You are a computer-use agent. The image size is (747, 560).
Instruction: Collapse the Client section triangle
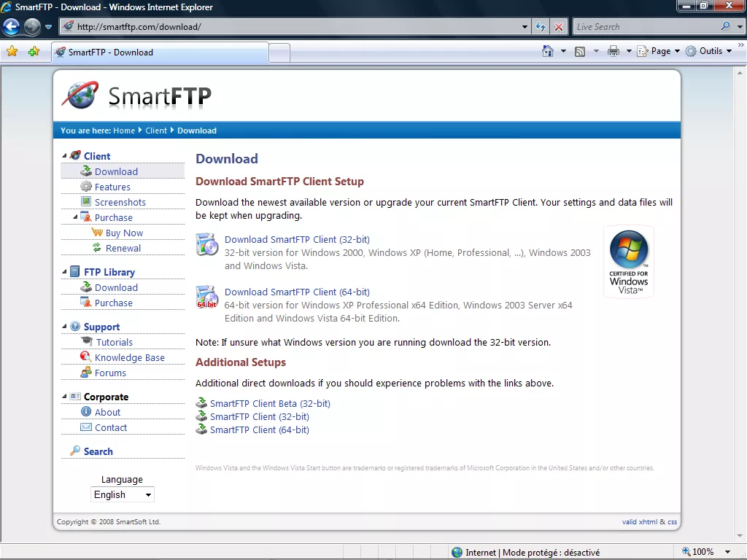pyautogui.click(x=64, y=156)
